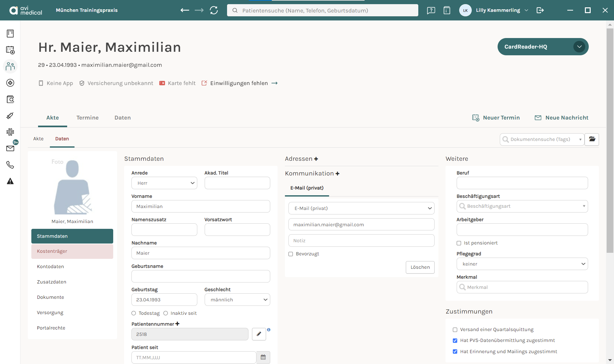Image resolution: width=614 pixels, height=364 pixels.
Task: Click the refresh icon in header
Action: (214, 10)
